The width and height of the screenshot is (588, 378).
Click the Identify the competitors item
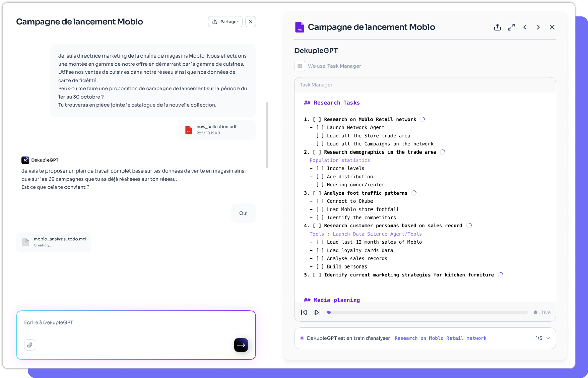361,217
